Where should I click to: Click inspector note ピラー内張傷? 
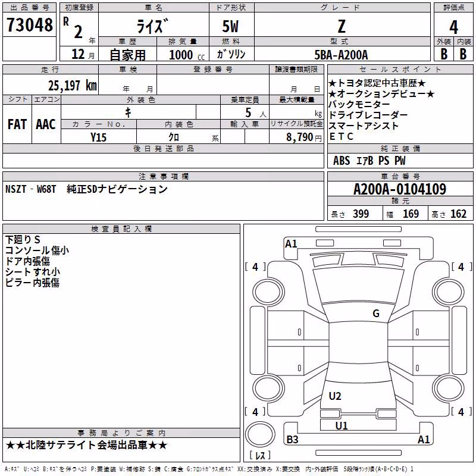pos(32,283)
